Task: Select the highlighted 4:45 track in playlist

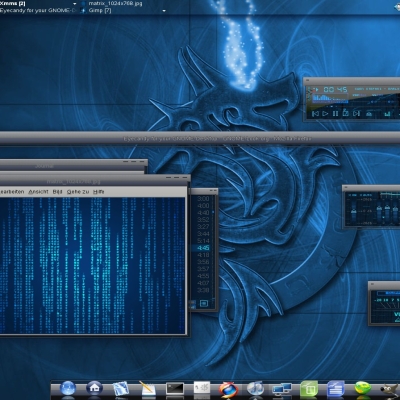Action: pyautogui.click(x=203, y=248)
